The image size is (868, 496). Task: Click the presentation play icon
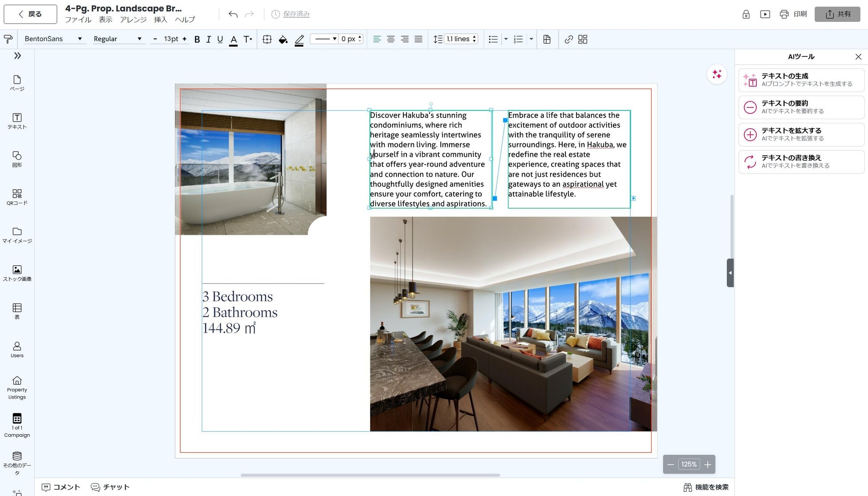(x=765, y=14)
